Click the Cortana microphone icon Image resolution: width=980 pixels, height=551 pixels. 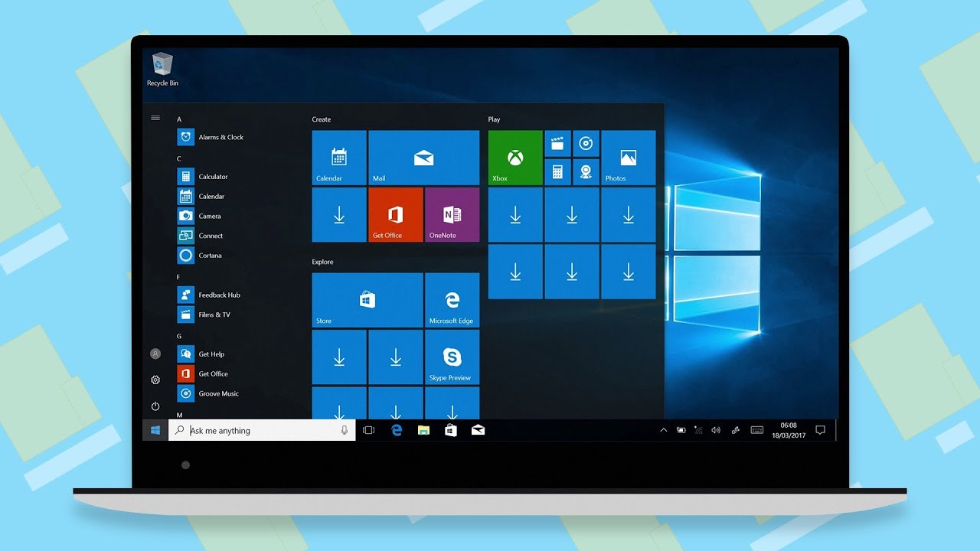click(345, 430)
